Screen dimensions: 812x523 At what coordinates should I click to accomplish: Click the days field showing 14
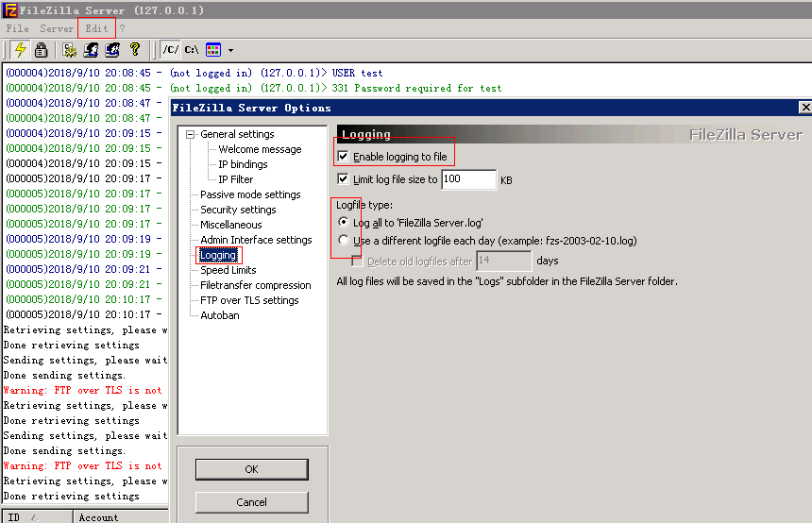[504, 261]
